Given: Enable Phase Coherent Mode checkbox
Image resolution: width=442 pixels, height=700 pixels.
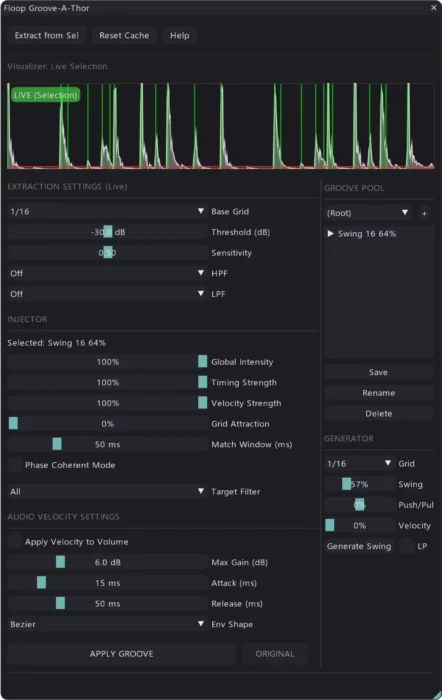Looking at the screenshot, I should (15, 465).
